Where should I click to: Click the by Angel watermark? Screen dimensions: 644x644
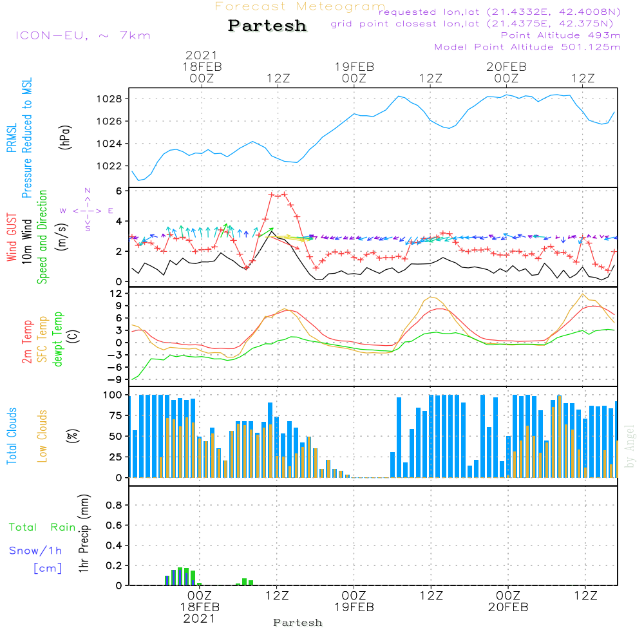[629, 446]
